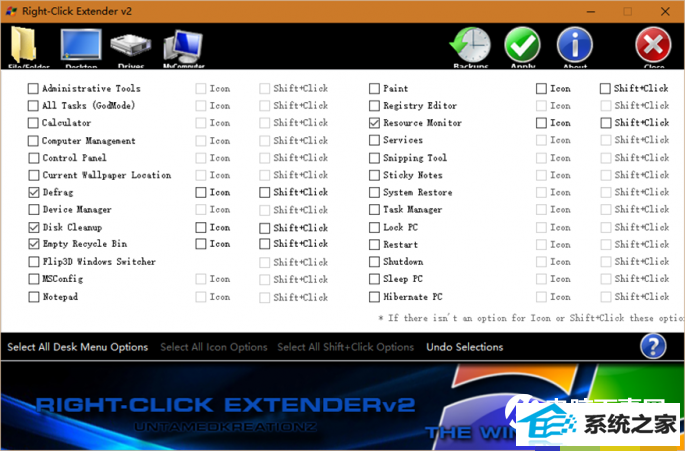Image resolution: width=685 pixels, height=451 pixels.
Task: Click the Right-Click Extender v2 banner
Action: point(342,406)
